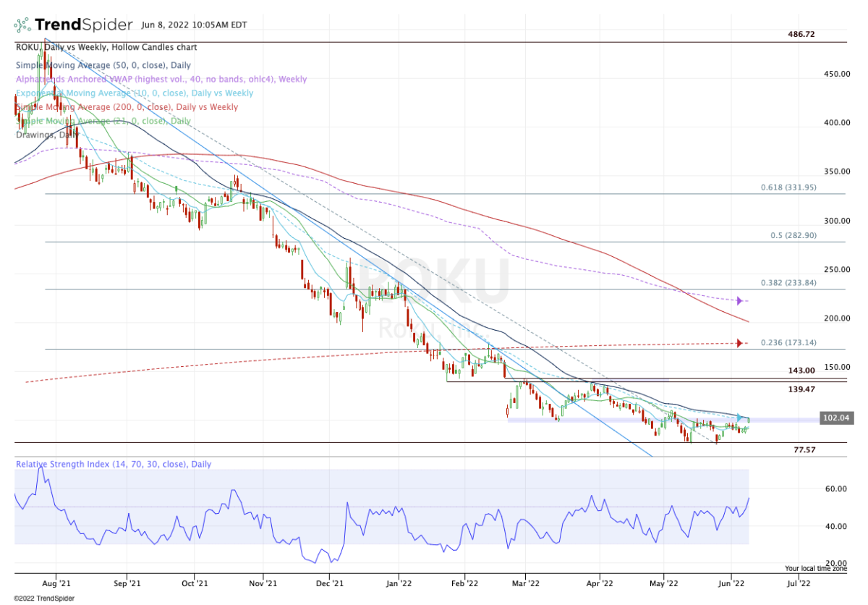Screen dimensions: 868x605
Task: Click the 486.72 high price label
Action: [801, 34]
